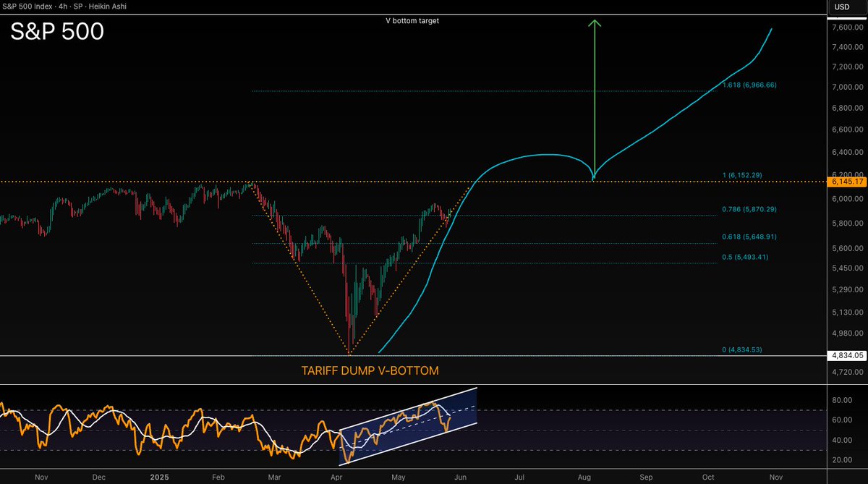868x484 pixels.
Task: Select the large S&P 500 title text
Action: (x=57, y=32)
